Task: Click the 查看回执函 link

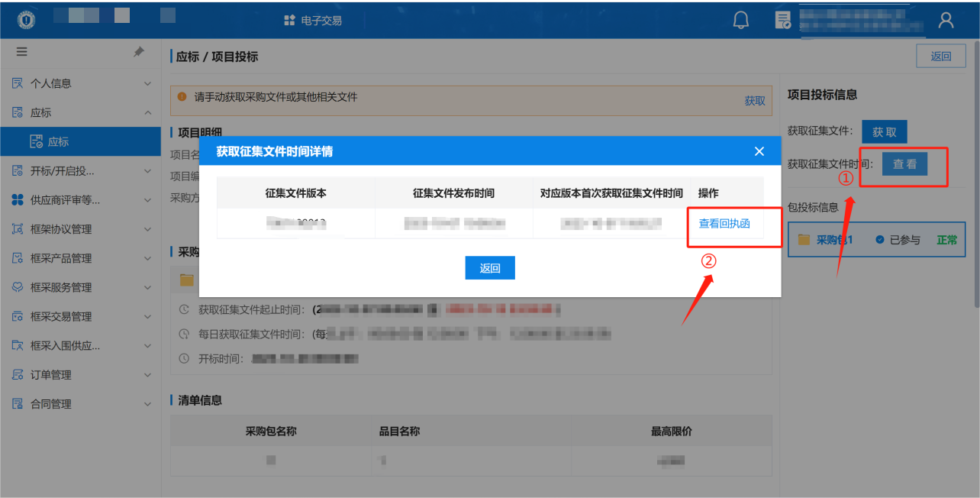Action: click(724, 224)
